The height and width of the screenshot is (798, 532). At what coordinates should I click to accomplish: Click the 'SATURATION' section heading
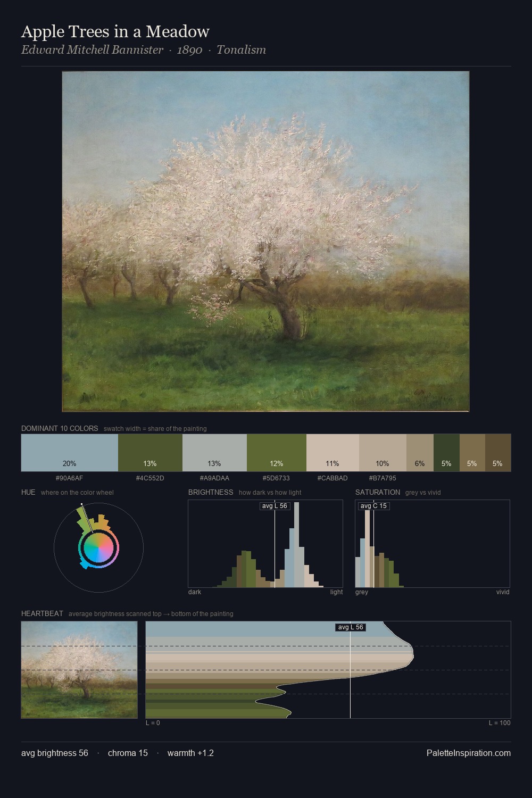[x=378, y=492]
